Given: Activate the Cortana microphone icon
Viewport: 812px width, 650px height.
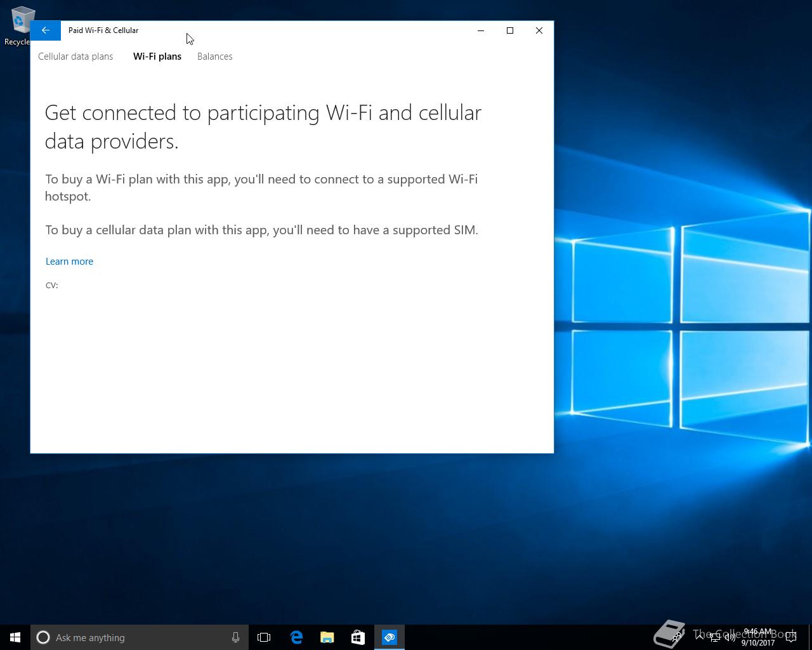Looking at the screenshot, I should [235, 637].
